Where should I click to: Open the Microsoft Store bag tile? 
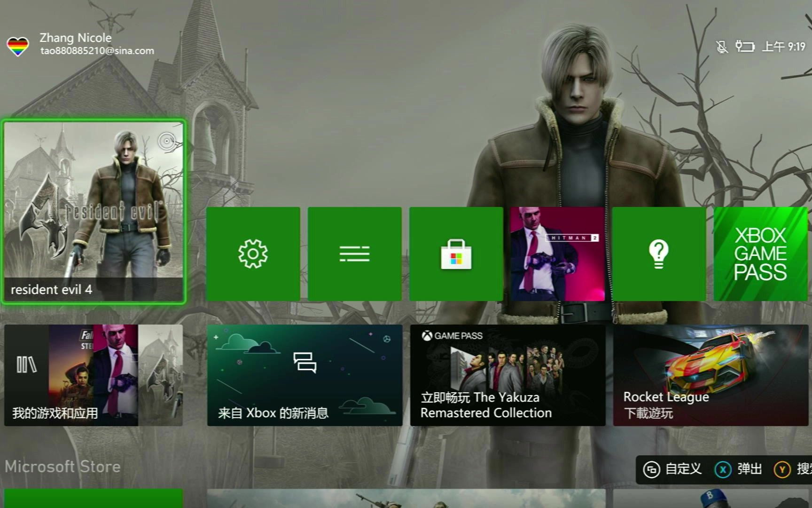[456, 254]
